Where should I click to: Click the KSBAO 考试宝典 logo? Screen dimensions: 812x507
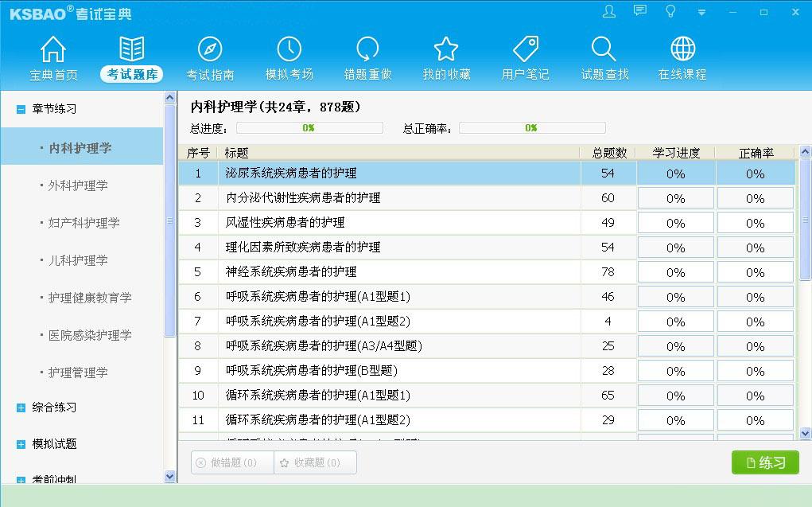pos(71,13)
